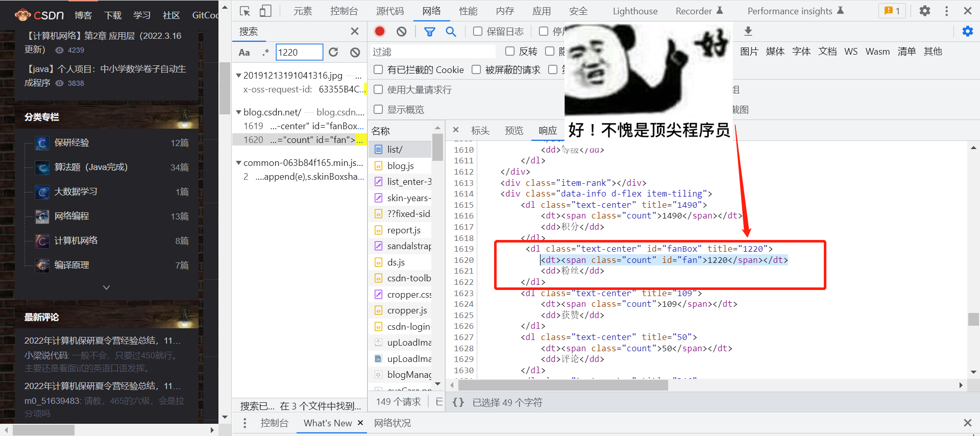Tick 有已拦截的 Cookie checkbox
The image size is (980, 436).
point(378,69)
